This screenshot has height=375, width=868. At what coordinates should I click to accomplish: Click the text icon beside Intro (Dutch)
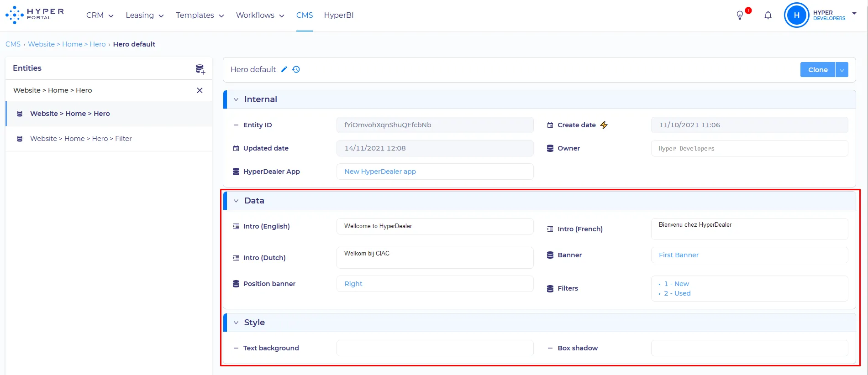(236, 258)
